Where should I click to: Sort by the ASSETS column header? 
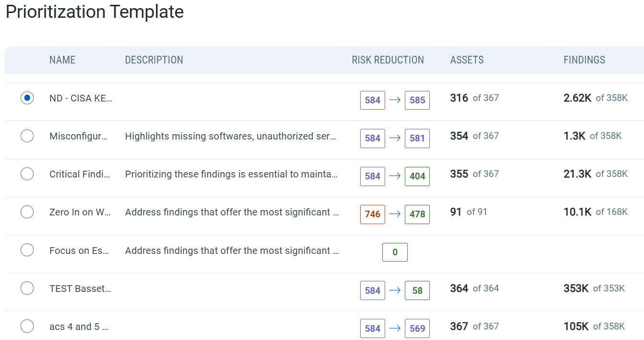point(467,60)
